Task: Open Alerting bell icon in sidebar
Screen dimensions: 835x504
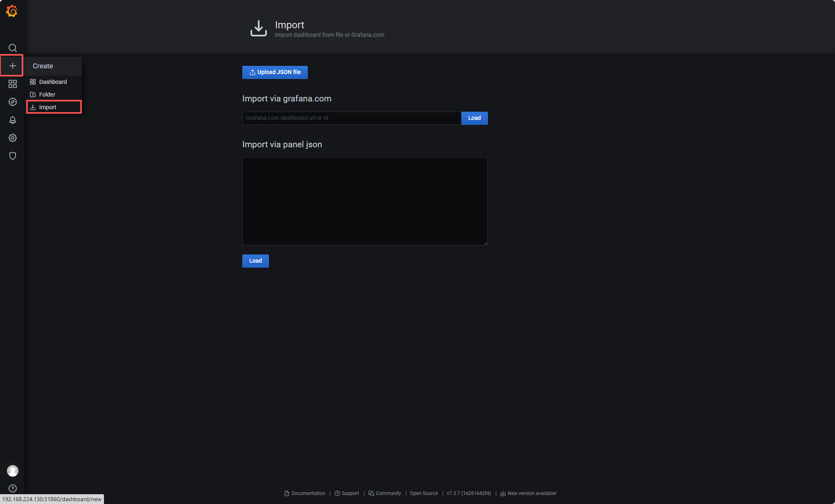Action: pyautogui.click(x=13, y=120)
